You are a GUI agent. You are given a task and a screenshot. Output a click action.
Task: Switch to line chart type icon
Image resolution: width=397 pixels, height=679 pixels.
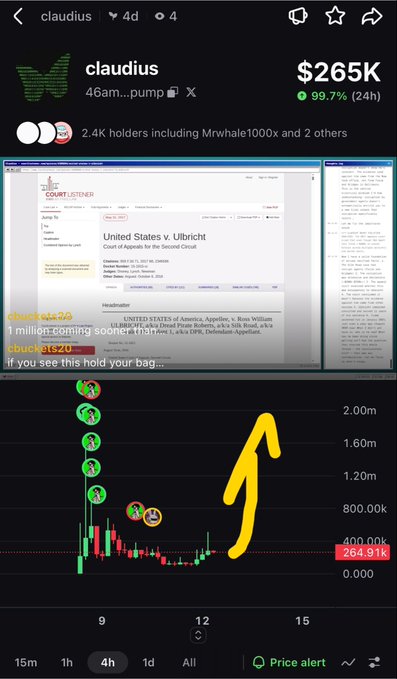[x=348, y=663]
